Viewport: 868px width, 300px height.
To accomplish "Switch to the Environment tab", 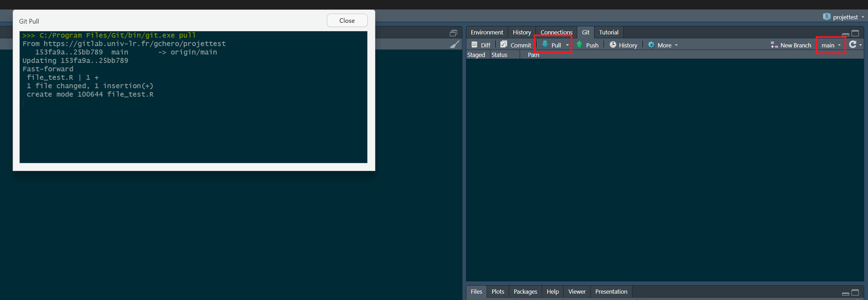I will (487, 32).
